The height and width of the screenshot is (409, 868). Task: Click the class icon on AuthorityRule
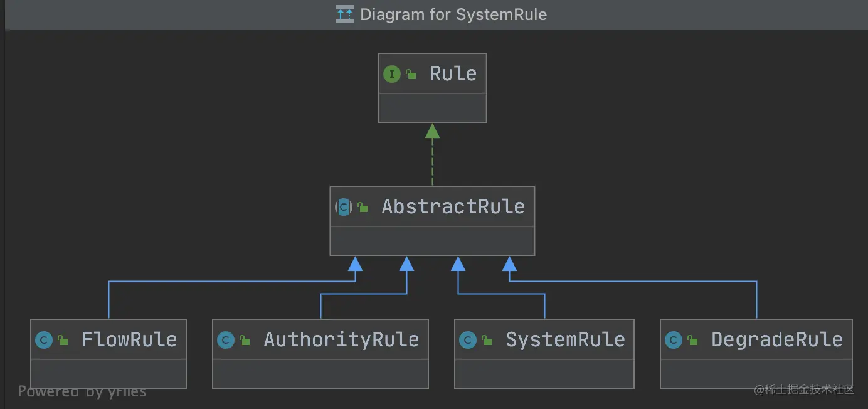[x=226, y=340]
